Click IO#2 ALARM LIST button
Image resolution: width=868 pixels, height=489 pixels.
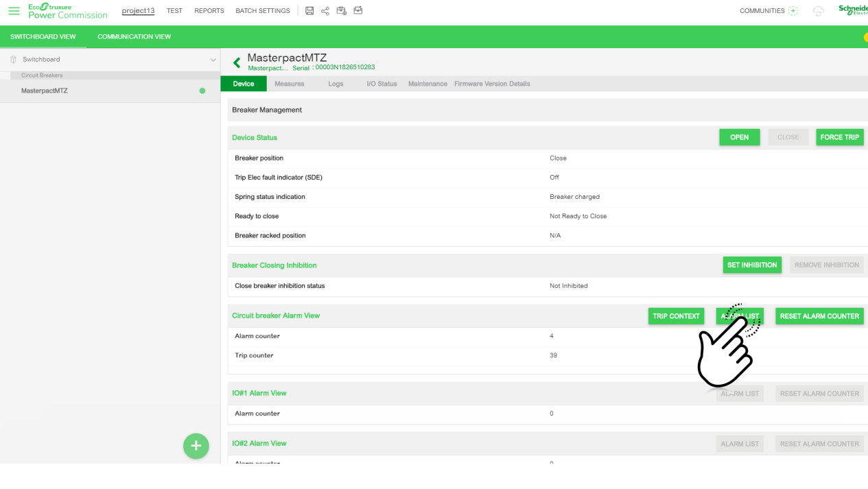[x=740, y=444]
